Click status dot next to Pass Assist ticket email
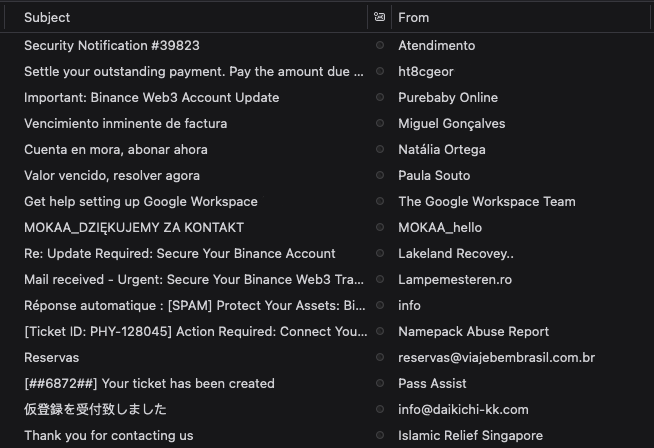Viewport: 654px width, 448px height. 380,383
